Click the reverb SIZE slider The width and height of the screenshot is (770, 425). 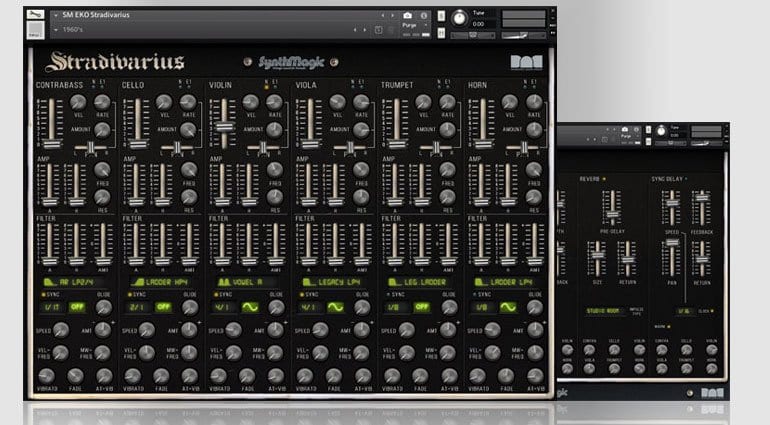coord(597,257)
